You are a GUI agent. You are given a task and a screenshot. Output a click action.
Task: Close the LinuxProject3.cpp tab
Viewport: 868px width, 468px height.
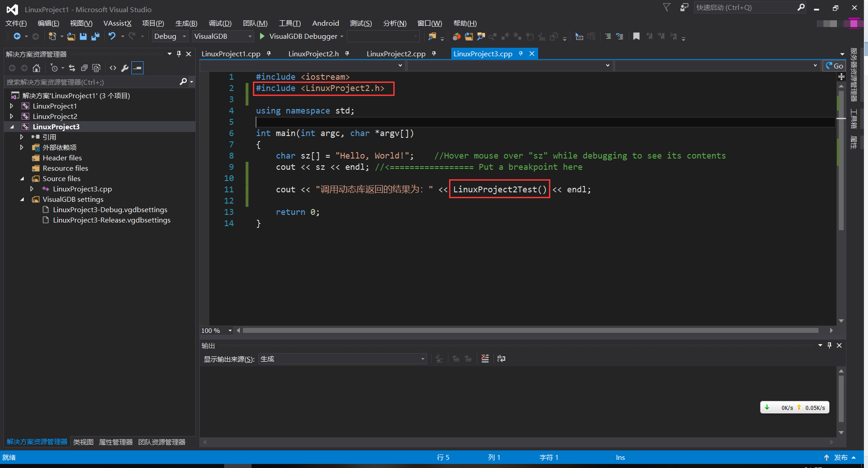pyautogui.click(x=532, y=54)
